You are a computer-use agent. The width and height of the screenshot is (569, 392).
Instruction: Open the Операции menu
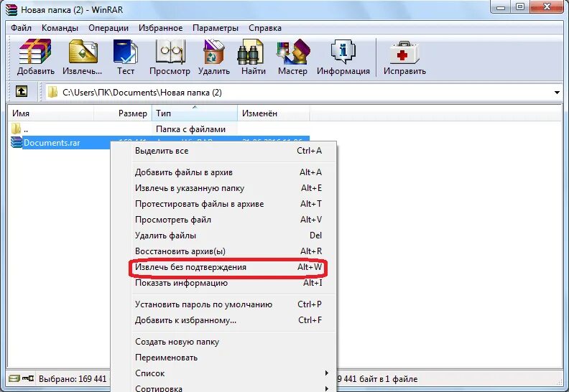108,28
